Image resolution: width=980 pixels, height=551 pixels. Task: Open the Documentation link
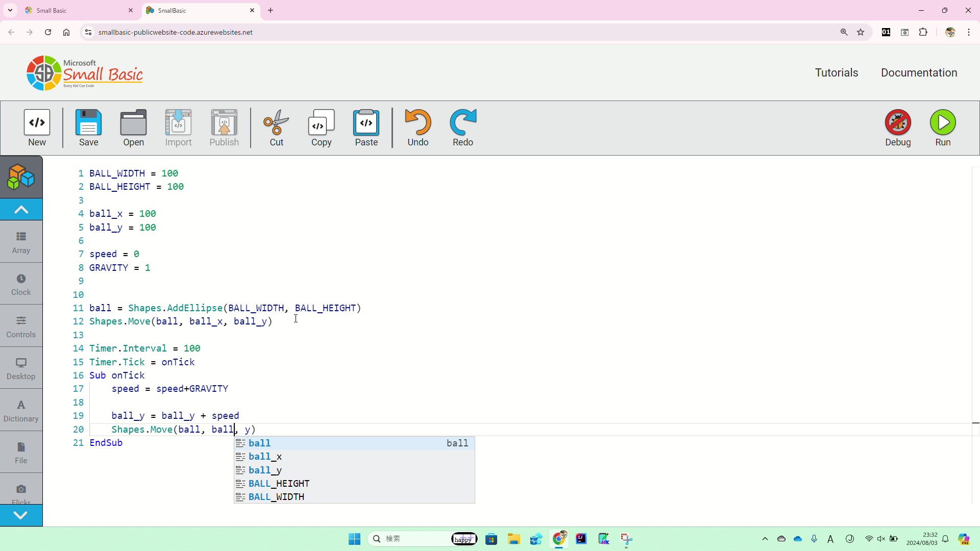tap(919, 72)
